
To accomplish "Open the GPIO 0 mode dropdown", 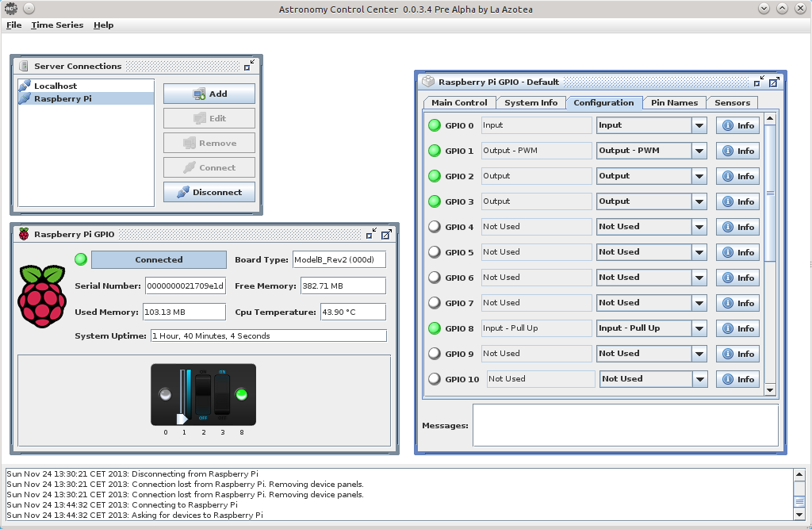I will point(699,125).
